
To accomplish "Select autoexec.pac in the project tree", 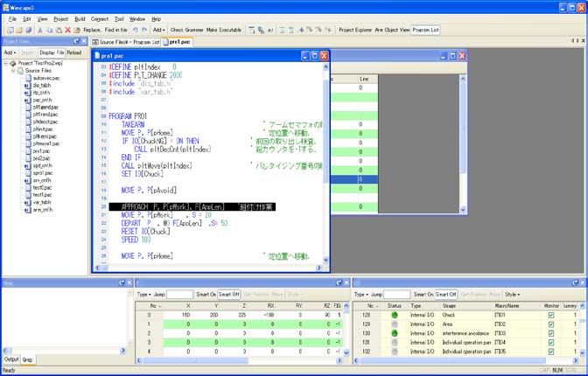I will [46, 79].
